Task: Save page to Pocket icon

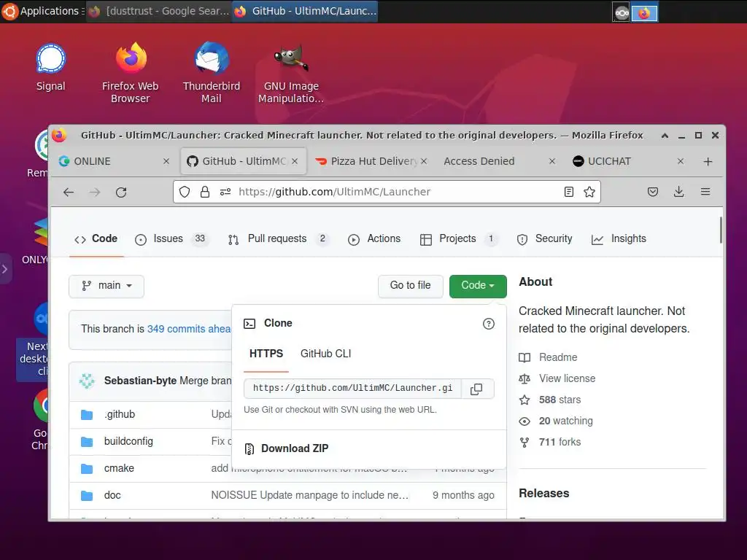Action: point(653,192)
